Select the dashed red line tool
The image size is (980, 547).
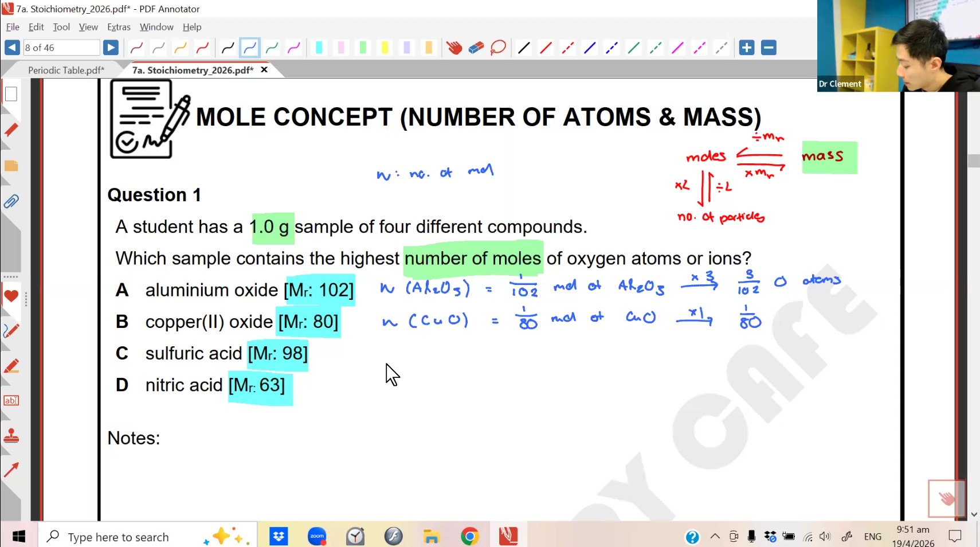pyautogui.click(x=567, y=48)
